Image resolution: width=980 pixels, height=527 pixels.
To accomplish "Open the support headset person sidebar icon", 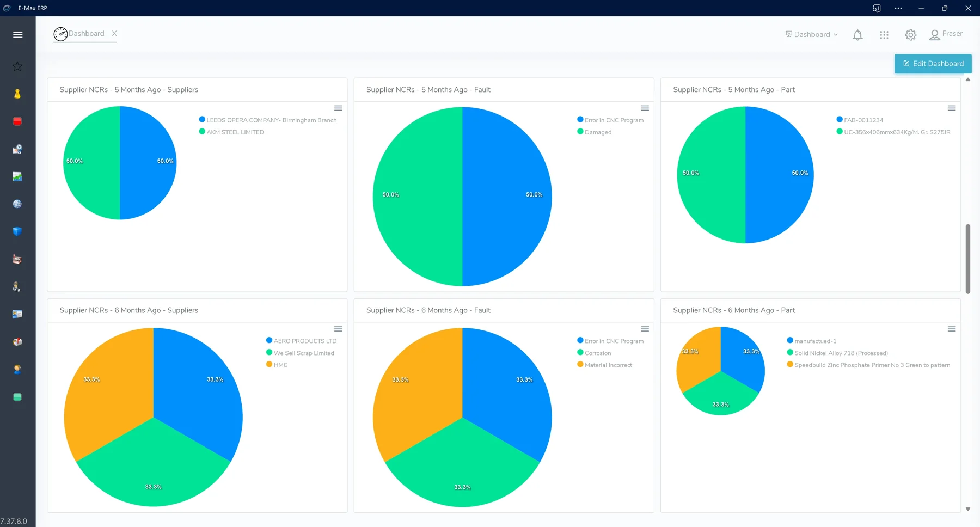I will 17,369.
